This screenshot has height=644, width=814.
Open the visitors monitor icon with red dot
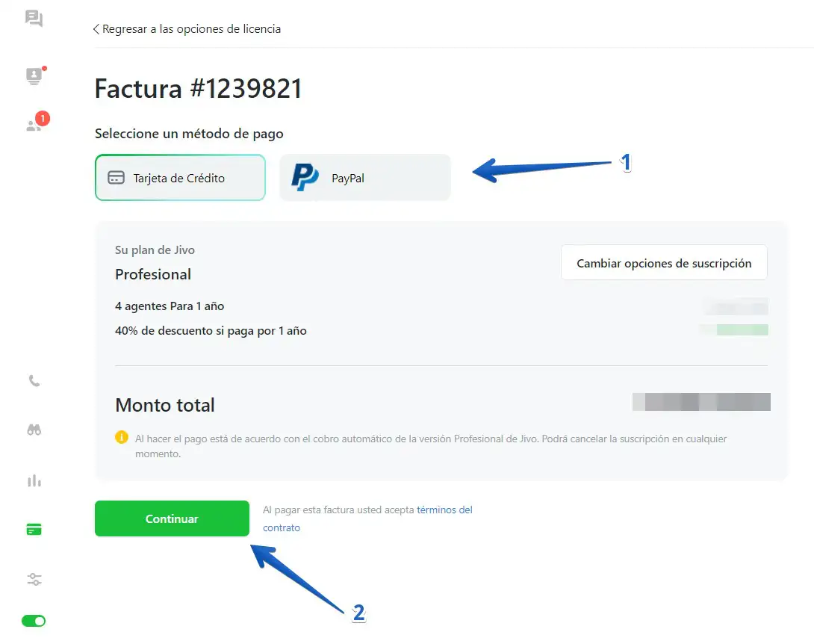click(x=34, y=75)
